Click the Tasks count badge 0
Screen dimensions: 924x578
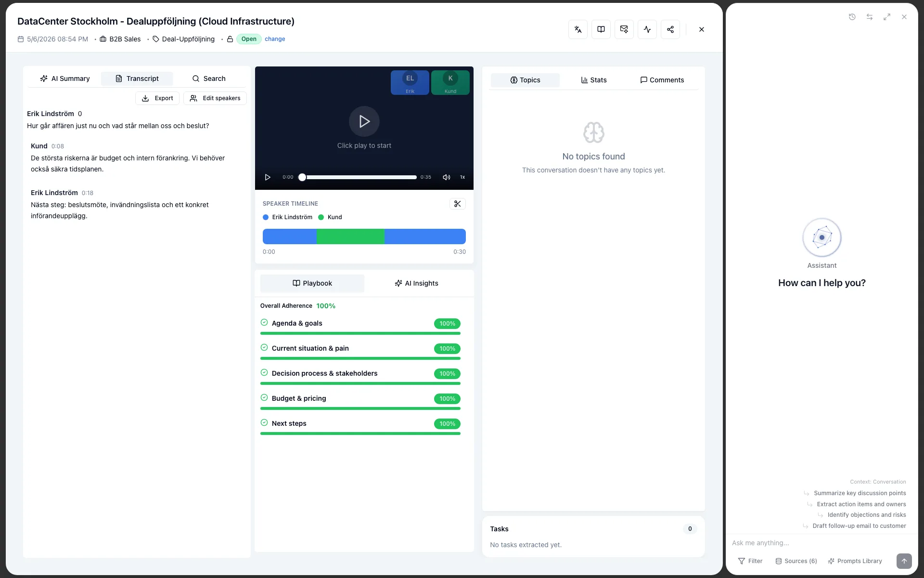pyautogui.click(x=690, y=529)
